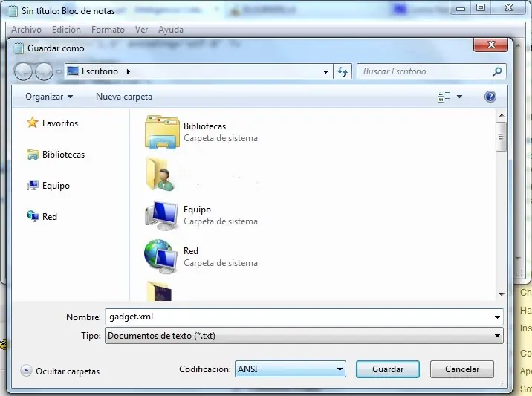Toggle Ocultar carpetas to hide folders
The height and width of the screenshot is (396, 532).
pyautogui.click(x=59, y=371)
